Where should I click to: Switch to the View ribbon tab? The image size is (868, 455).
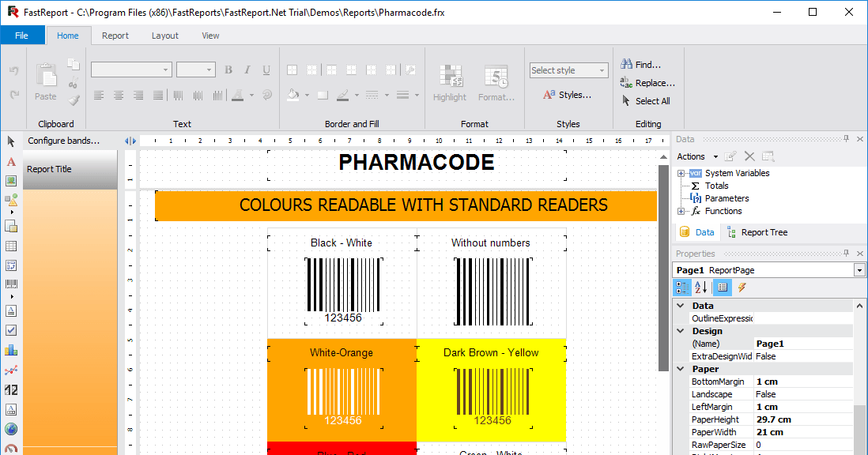pyautogui.click(x=210, y=36)
